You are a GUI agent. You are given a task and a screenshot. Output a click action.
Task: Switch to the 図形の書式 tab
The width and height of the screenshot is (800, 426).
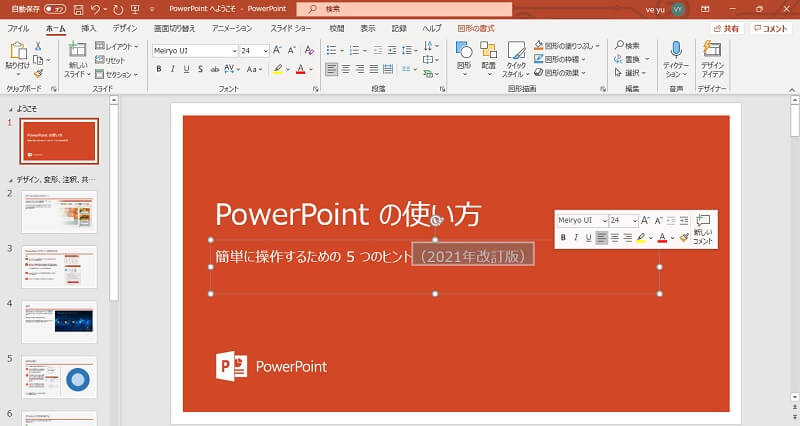pos(476,29)
